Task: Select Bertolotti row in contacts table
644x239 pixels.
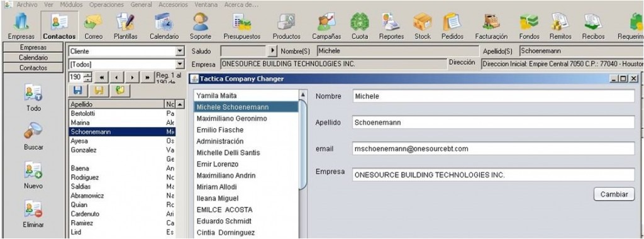Action: [x=123, y=113]
